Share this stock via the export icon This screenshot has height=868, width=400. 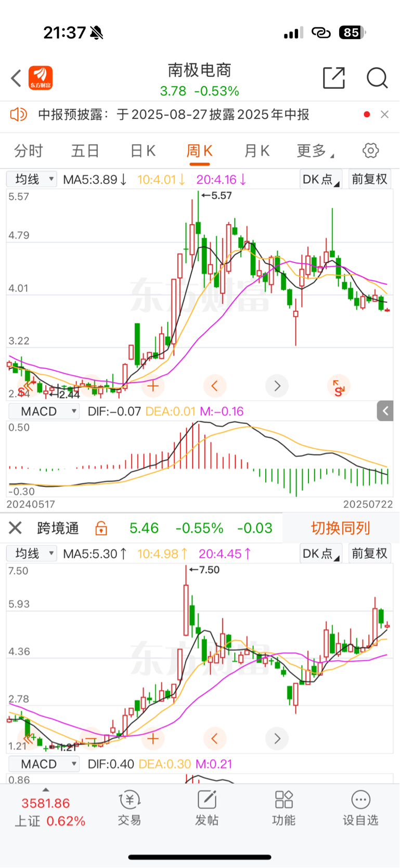click(x=334, y=78)
